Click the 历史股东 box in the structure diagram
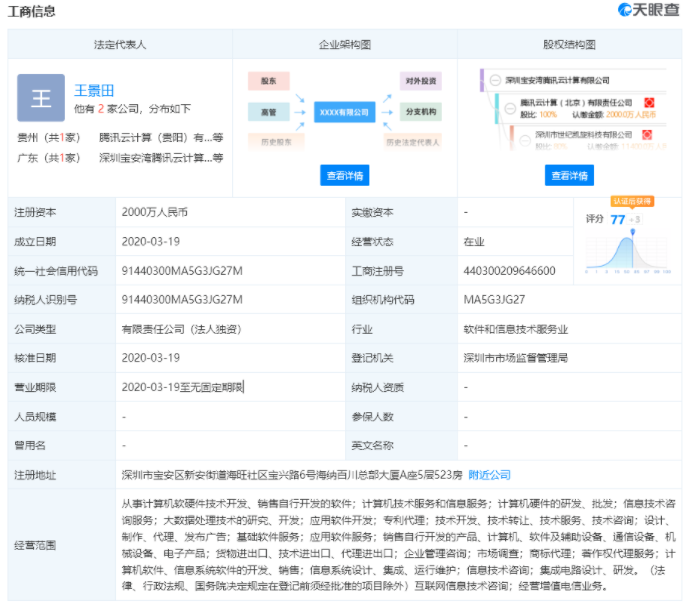Viewport: 692px width, 602px height. click(276, 142)
